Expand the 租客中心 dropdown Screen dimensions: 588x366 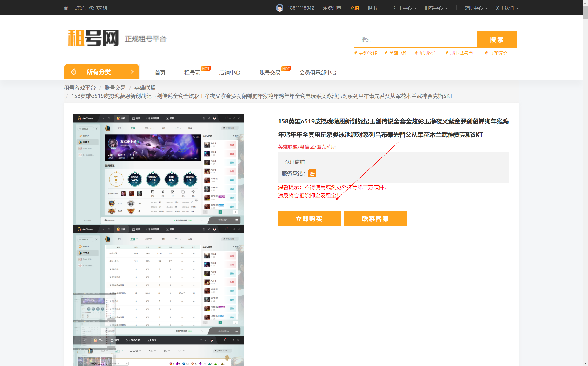pyautogui.click(x=436, y=8)
